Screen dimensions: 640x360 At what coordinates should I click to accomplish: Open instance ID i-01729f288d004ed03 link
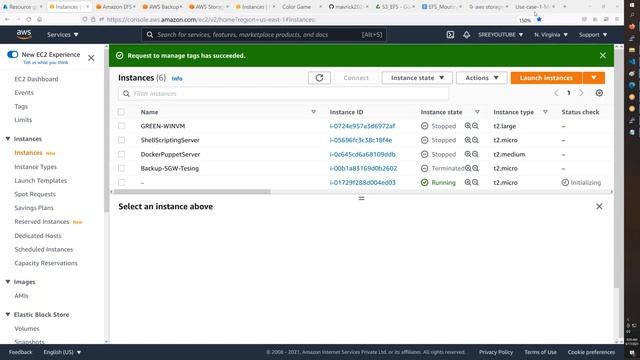pos(362,182)
